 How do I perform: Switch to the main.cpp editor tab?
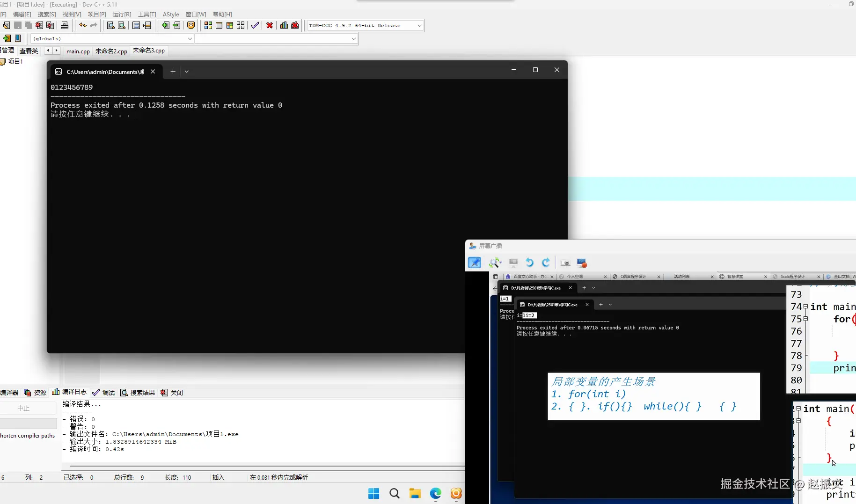pos(78,51)
